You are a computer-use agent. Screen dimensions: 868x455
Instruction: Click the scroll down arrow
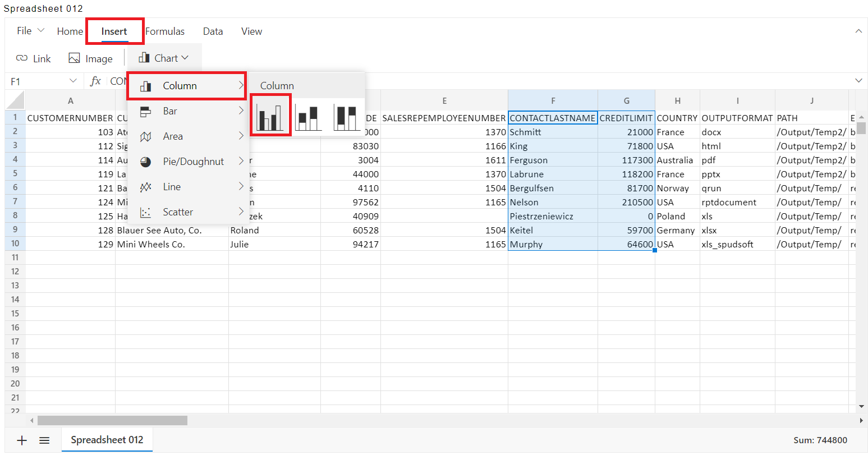[x=861, y=406]
